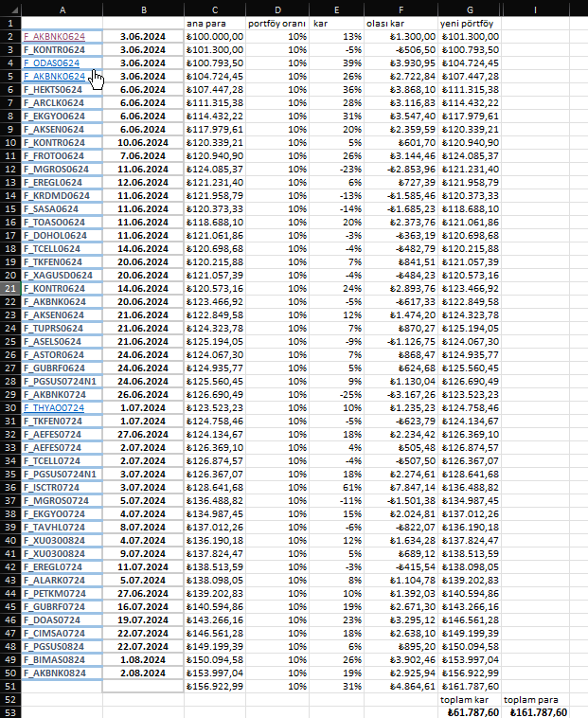Click the 'kar' header cell
The height and width of the screenshot is (718, 588).
337,24
